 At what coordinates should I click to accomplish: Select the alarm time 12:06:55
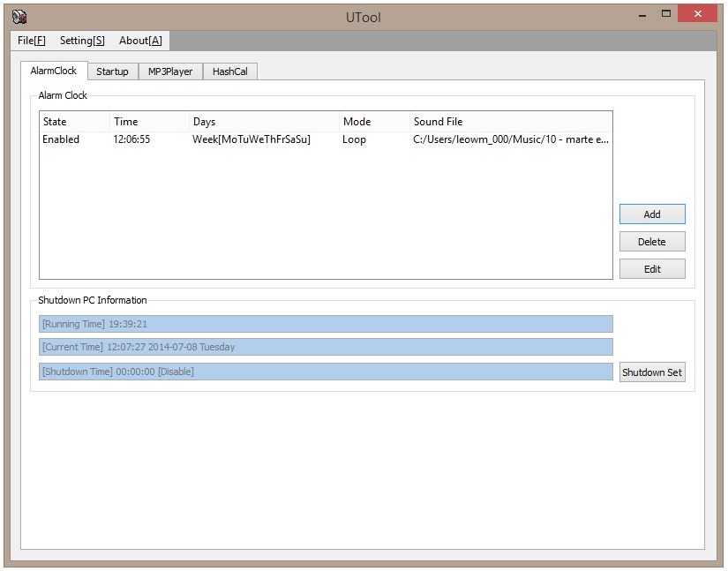click(131, 139)
